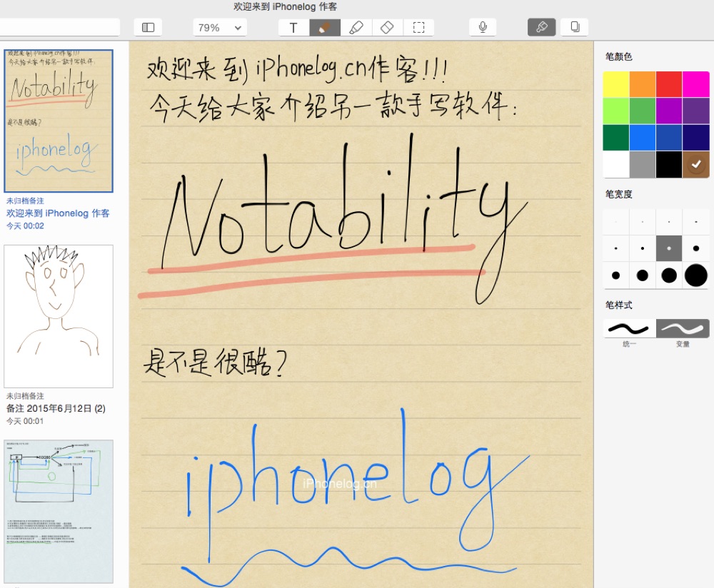Pick the dark green pen color

(616, 138)
